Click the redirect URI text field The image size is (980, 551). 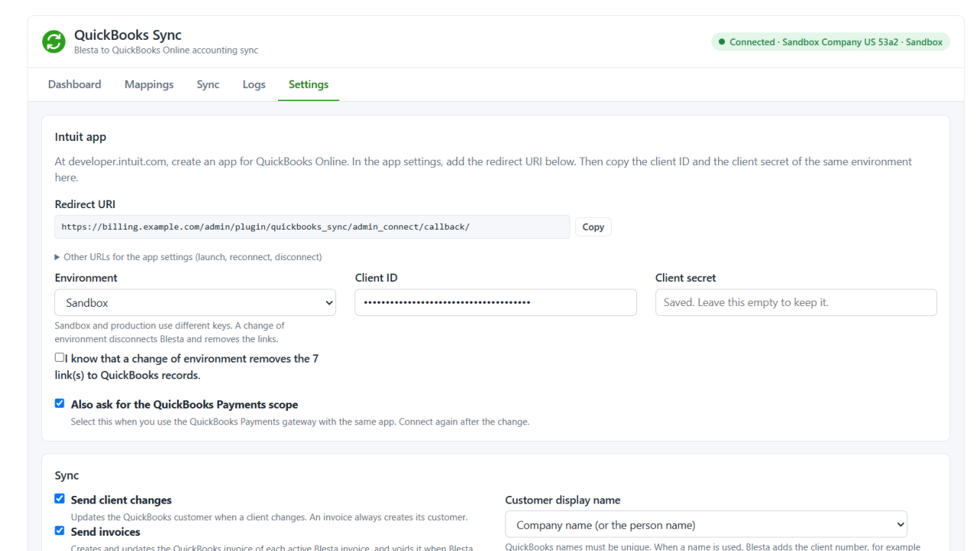tap(312, 227)
